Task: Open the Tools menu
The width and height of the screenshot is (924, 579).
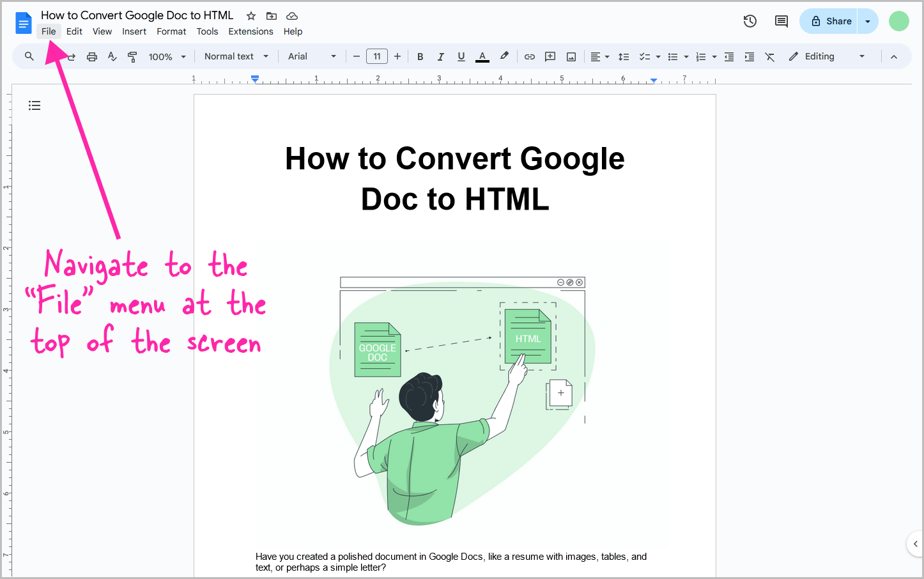Action: (x=207, y=31)
